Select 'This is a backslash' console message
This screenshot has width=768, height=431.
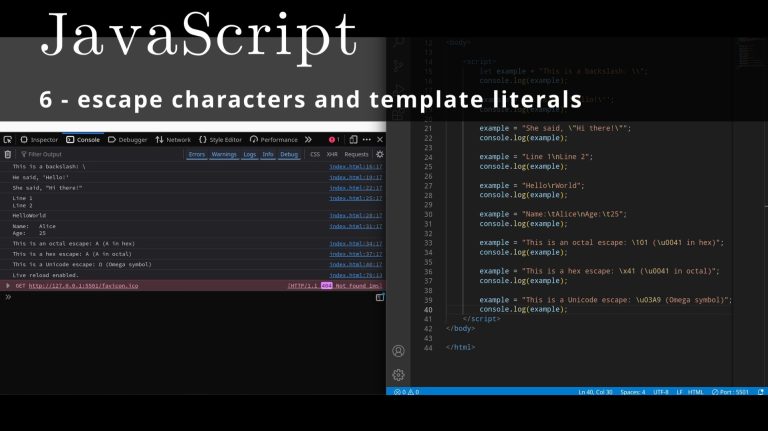49,167
